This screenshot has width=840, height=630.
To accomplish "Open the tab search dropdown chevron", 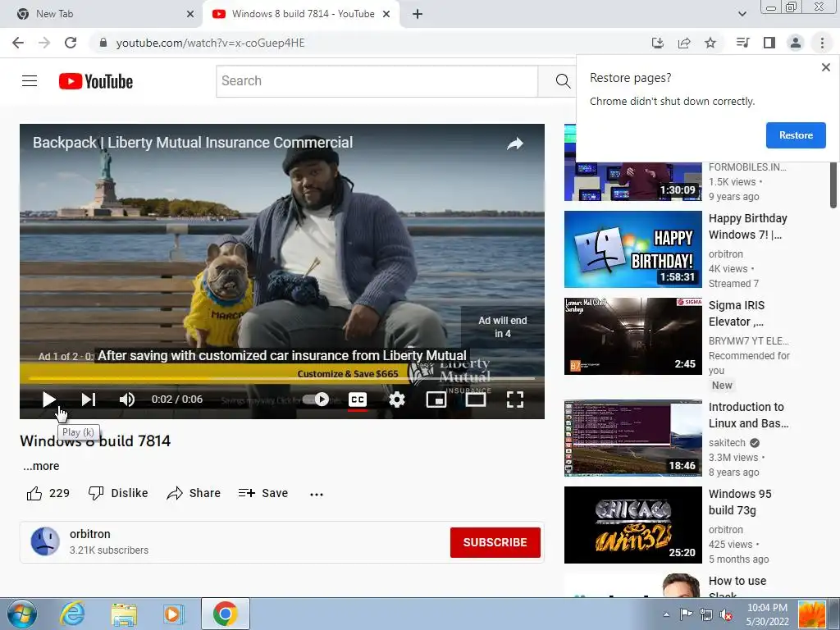I will 742,15.
